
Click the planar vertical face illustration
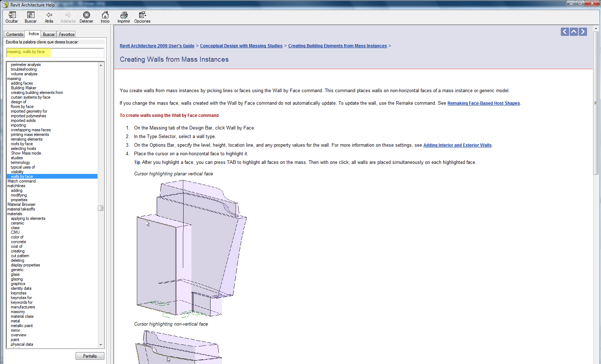(191, 249)
